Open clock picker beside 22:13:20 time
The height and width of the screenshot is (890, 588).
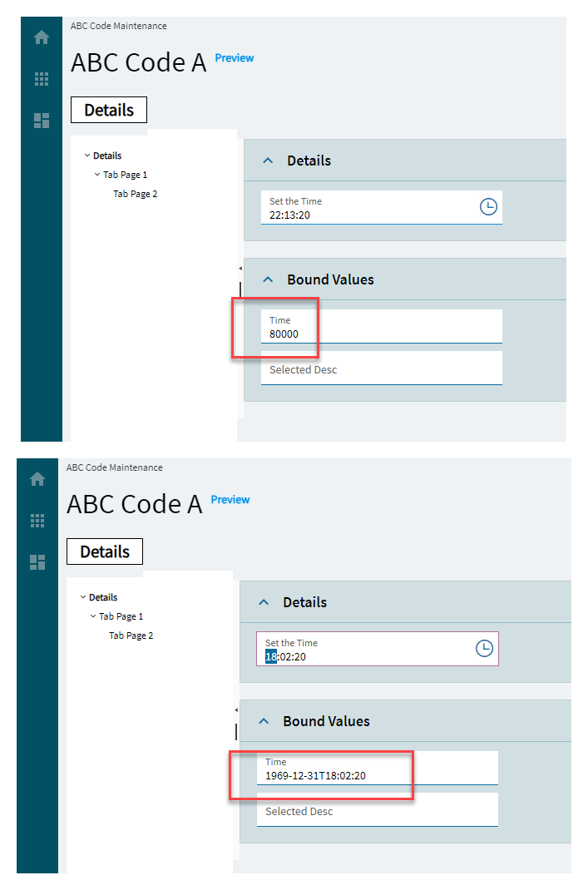coord(488,206)
